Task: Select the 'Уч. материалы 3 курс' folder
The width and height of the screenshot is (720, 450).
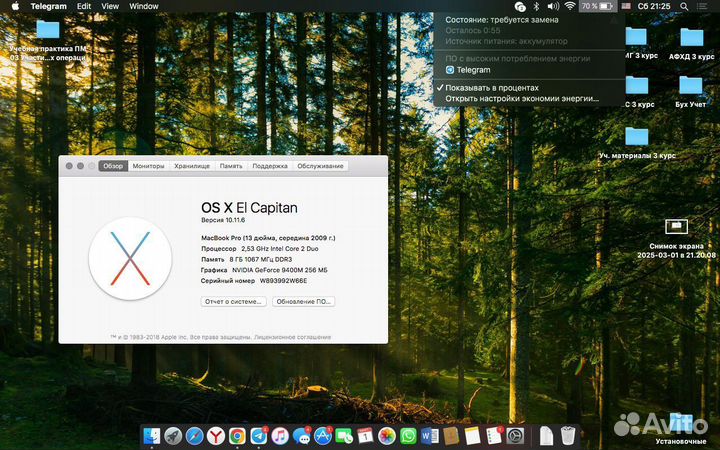Action: point(636,136)
